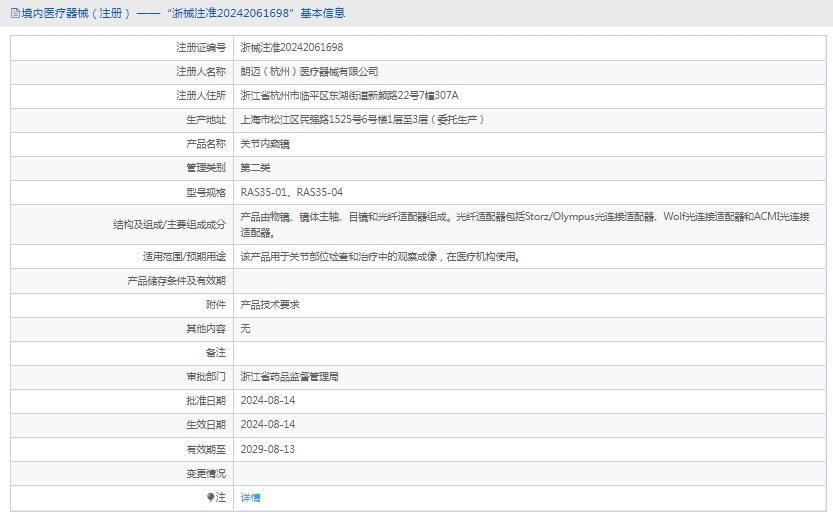Open the 详情 link
Screen dimensions: 833x517
pos(250,497)
